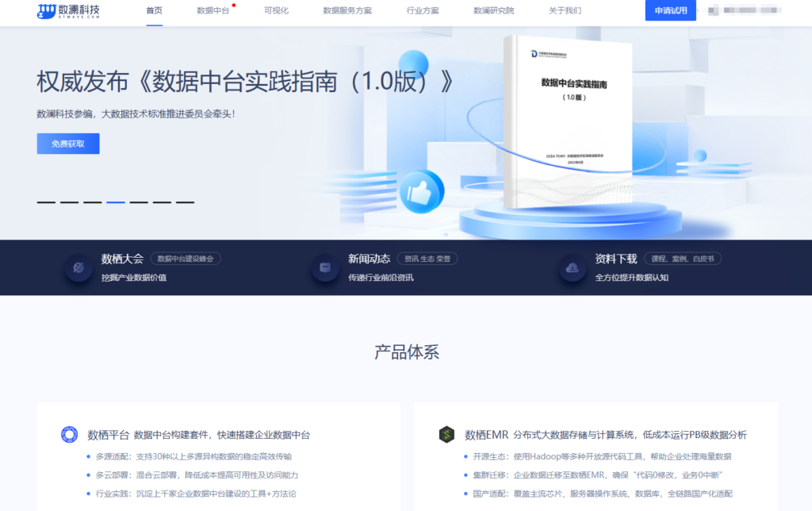
Task: Select 关于我们 in the navigation bar
Action: [563, 12]
